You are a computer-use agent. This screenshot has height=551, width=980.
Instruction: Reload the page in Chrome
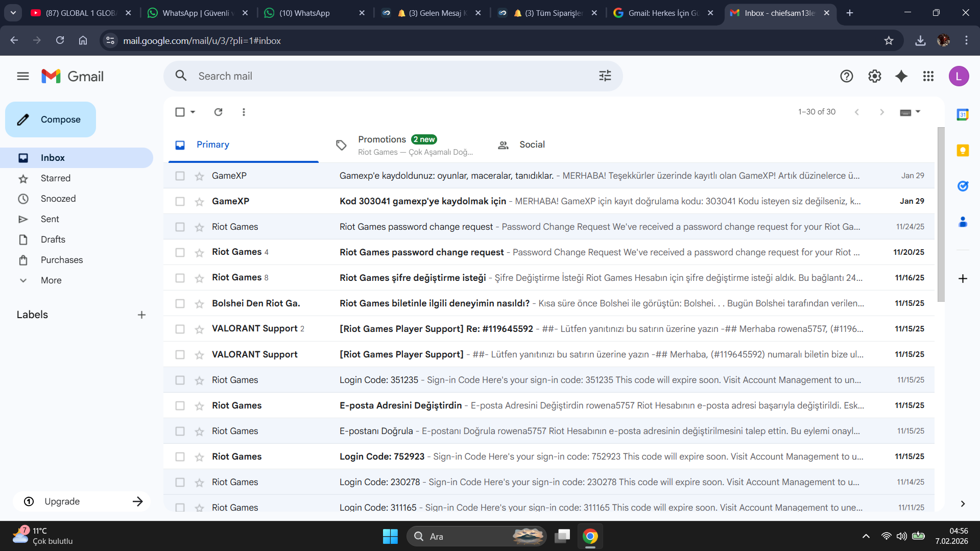(x=60, y=40)
